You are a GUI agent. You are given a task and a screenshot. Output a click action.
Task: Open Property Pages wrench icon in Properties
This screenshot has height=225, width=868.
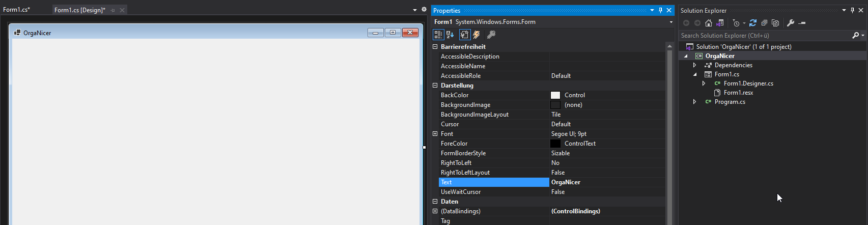pos(491,35)
